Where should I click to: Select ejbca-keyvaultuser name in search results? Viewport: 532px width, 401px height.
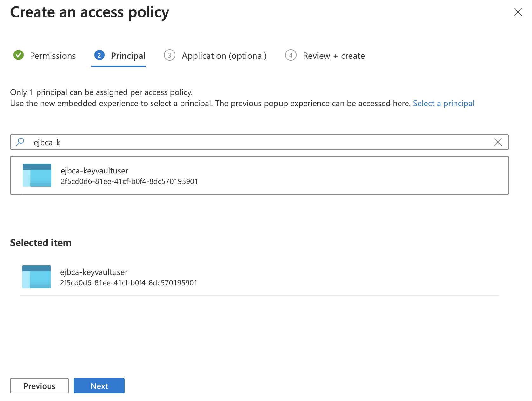pyautogui.click(x=94, y=171)
